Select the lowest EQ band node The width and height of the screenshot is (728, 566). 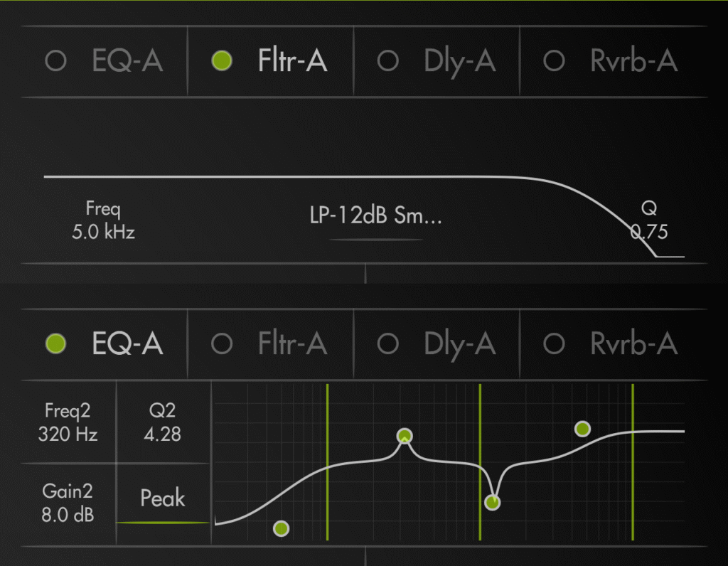[x=282, y=528]
